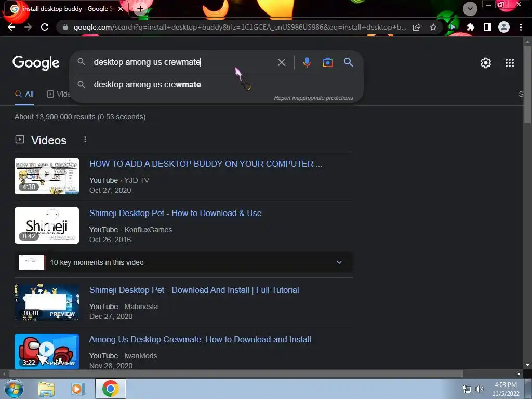
Task: Launch Windows Media Player from taskbar
Action: (x=77, y=389)
